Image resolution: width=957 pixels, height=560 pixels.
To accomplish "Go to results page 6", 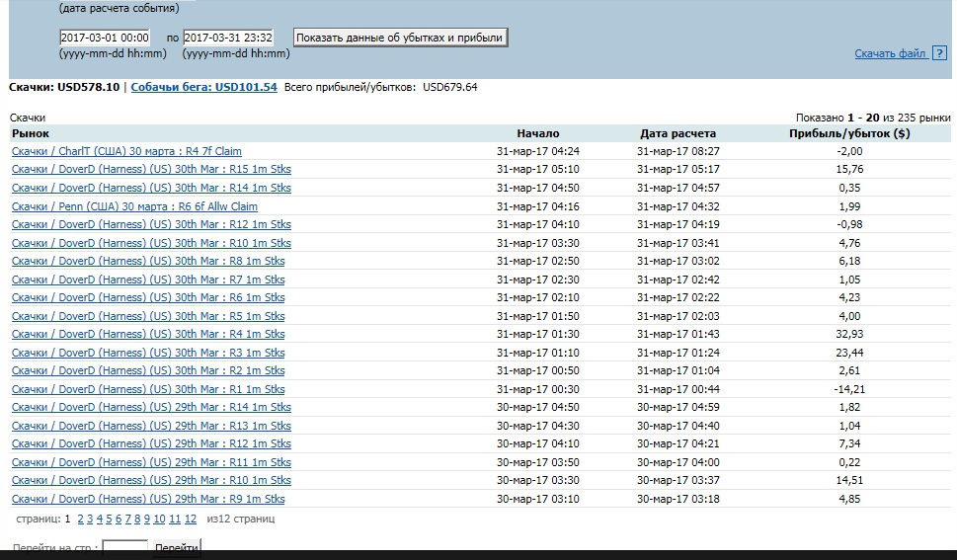I will pyautogui.click(x=119, y=519).
